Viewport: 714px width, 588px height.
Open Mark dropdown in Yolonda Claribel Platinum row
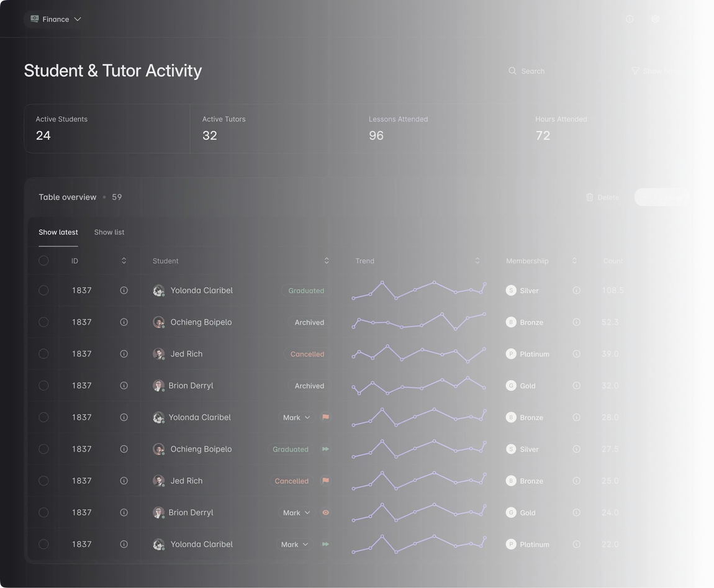[295, 545]
